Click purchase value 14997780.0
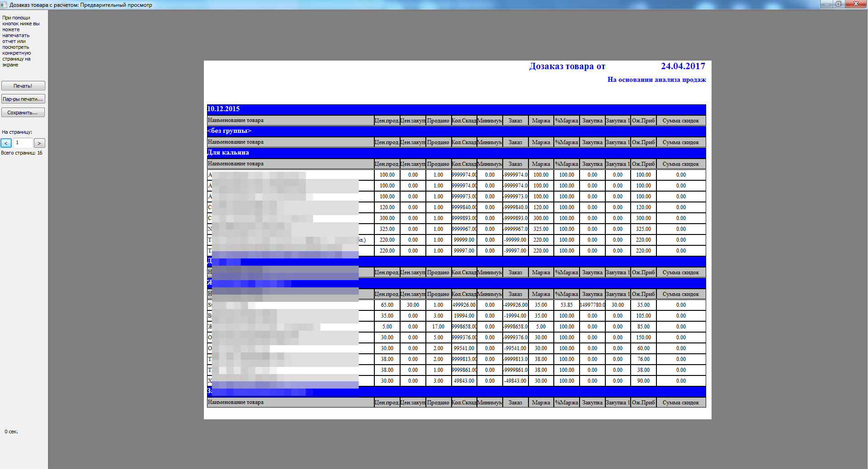The width and height of the screenshot is (868, 469). pyautogui.click(x=592, y=305)
